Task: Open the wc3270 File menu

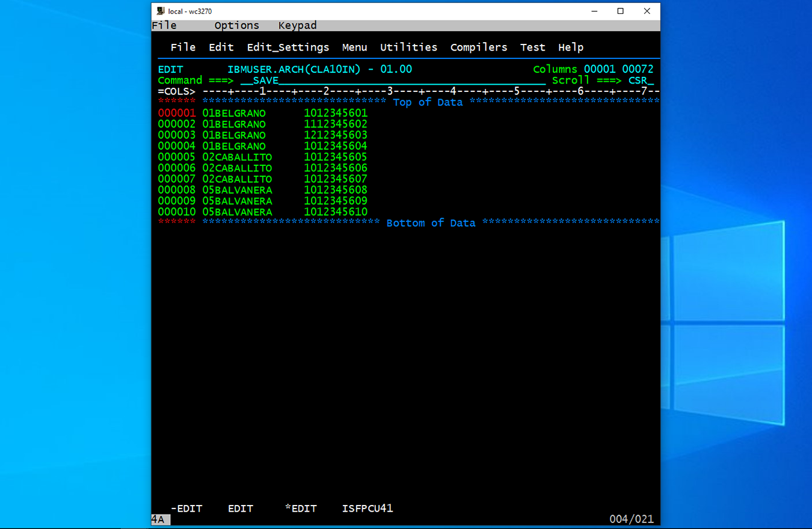Action: (x=164, y=25)
